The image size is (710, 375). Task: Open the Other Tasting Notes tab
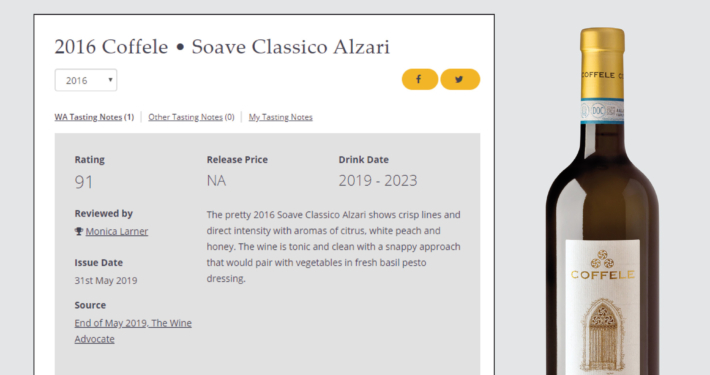(x=185, y=117)
